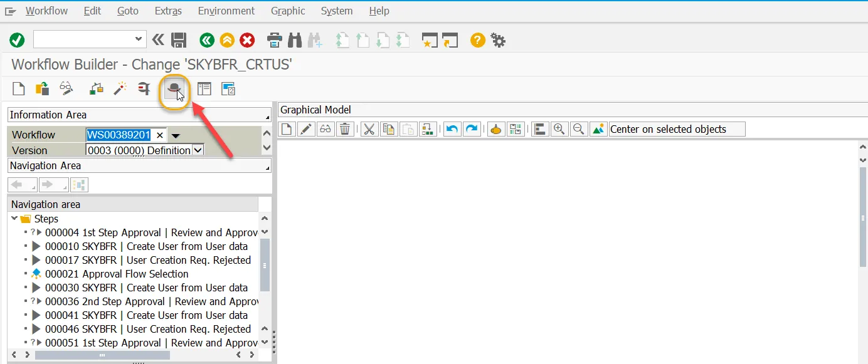Select step 000021 Approval Flow Selection
Screen dimensions: 868x364
[x=117, y=274]
